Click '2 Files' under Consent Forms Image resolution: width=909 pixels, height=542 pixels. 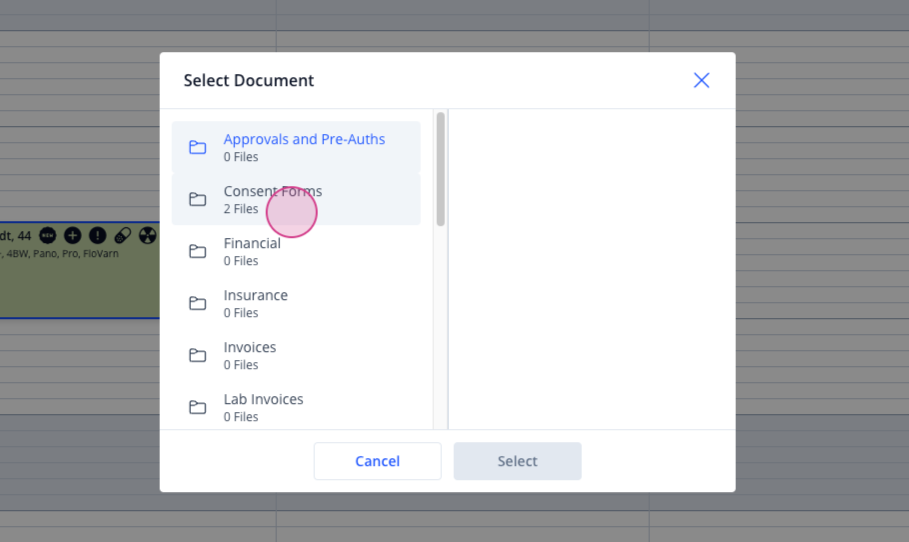(x=241, y=209)
